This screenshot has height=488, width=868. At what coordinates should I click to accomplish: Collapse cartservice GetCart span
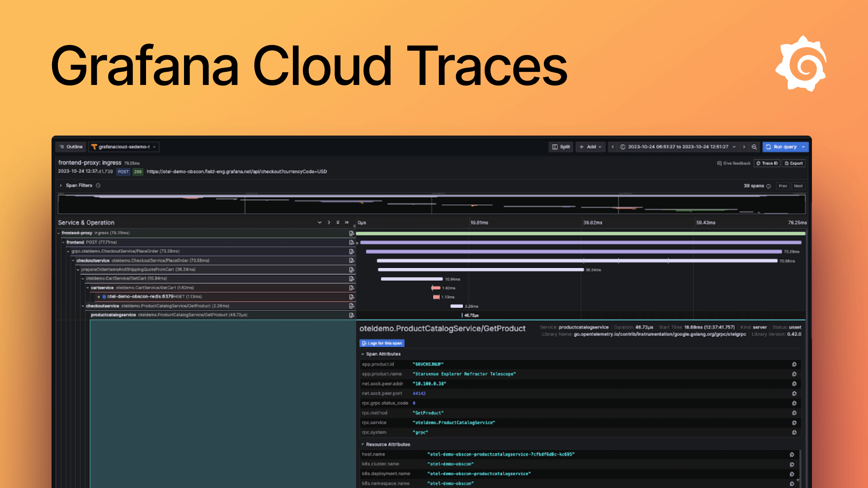(88, 288)
